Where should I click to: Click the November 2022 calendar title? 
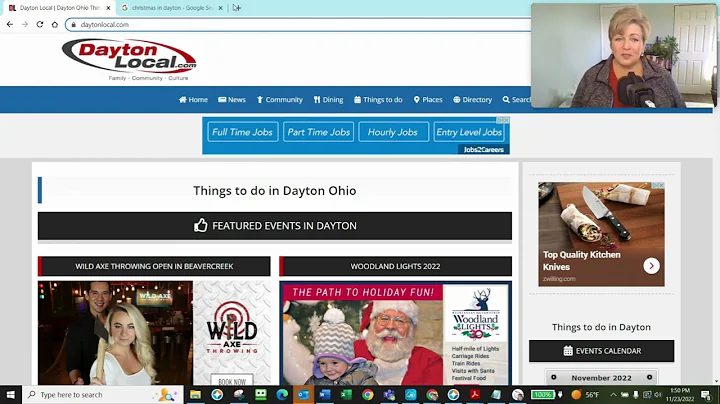click(x=602, y=378)
